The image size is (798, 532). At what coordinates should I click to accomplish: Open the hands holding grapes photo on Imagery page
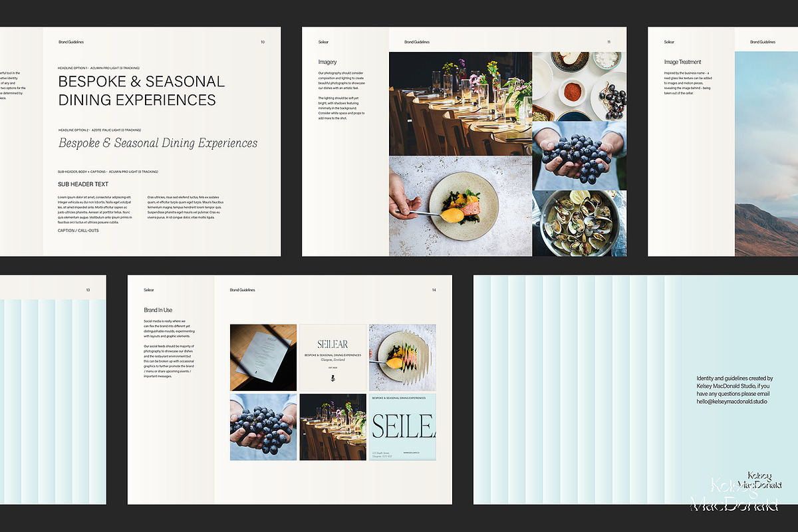[579, 156]
